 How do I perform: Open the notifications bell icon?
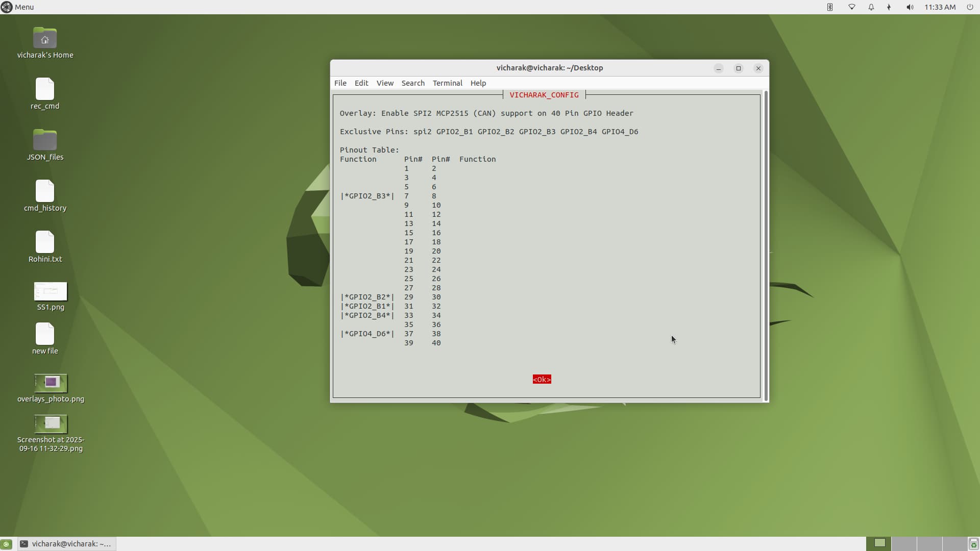point(871,7)
